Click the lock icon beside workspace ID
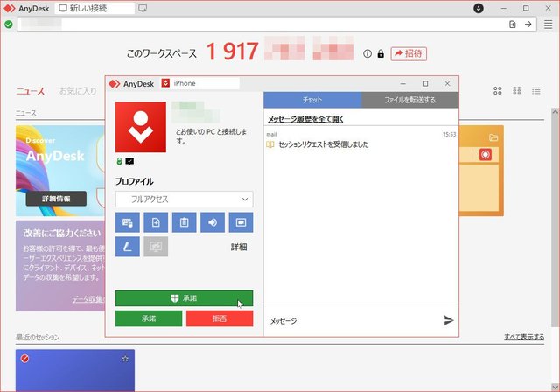This screenshot has height=392, width=560. pos(381,54)
